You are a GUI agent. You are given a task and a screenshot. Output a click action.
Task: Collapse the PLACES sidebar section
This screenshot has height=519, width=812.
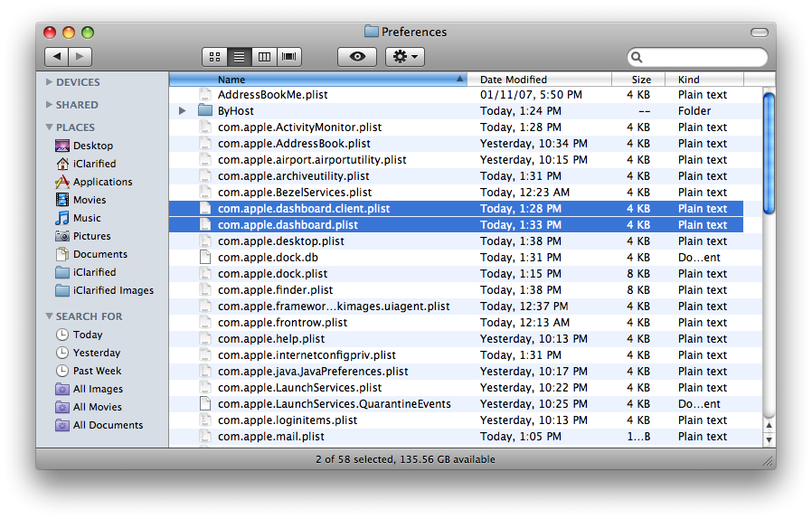tap(49, 127)
